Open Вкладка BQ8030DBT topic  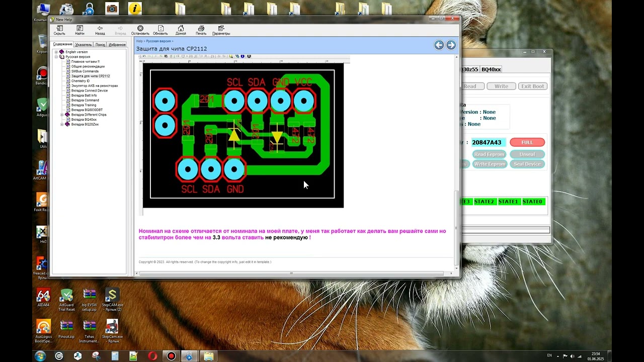(x=87, y=110)
